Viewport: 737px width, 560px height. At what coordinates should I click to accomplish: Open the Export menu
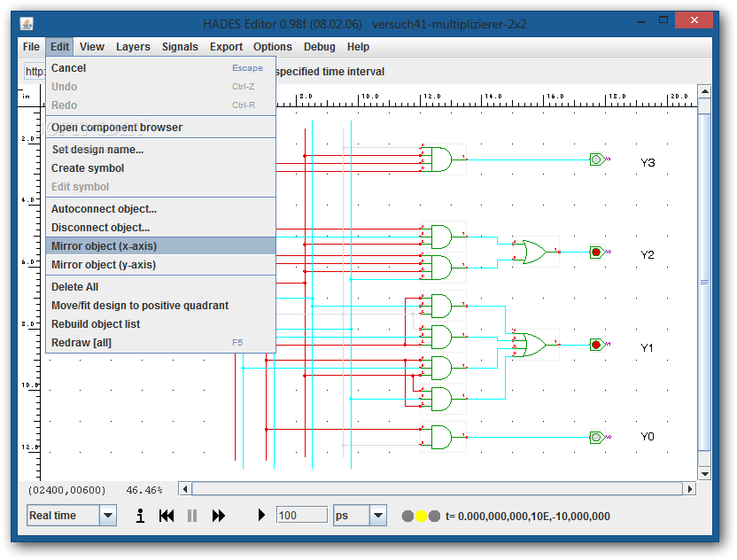coord(226,47)
